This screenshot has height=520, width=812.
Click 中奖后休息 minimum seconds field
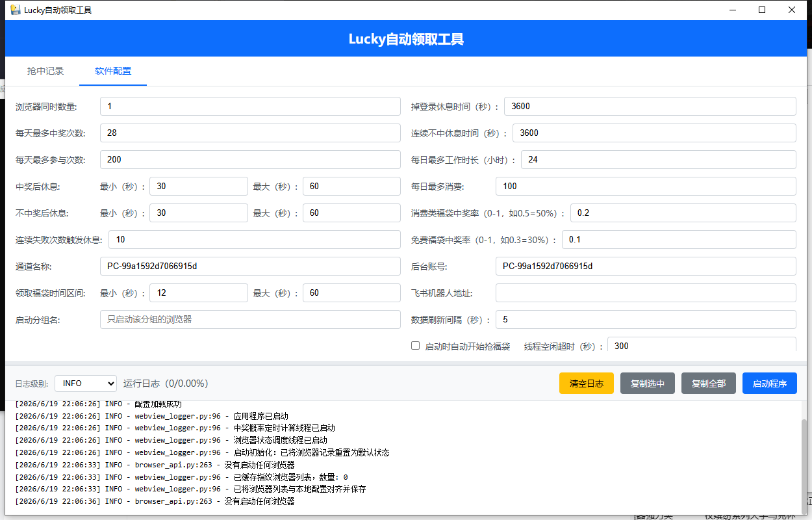tap(199, 187)
